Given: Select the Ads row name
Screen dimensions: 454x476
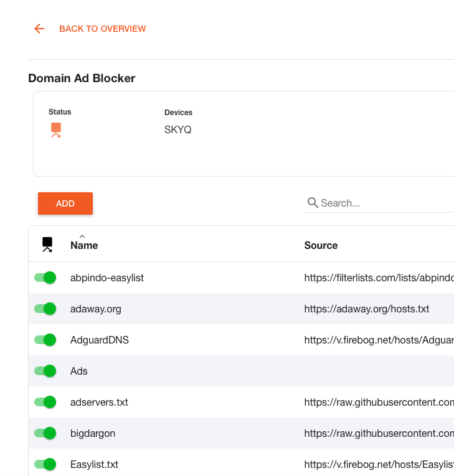Looking at the screenshot, I should [x=79, y=371].
